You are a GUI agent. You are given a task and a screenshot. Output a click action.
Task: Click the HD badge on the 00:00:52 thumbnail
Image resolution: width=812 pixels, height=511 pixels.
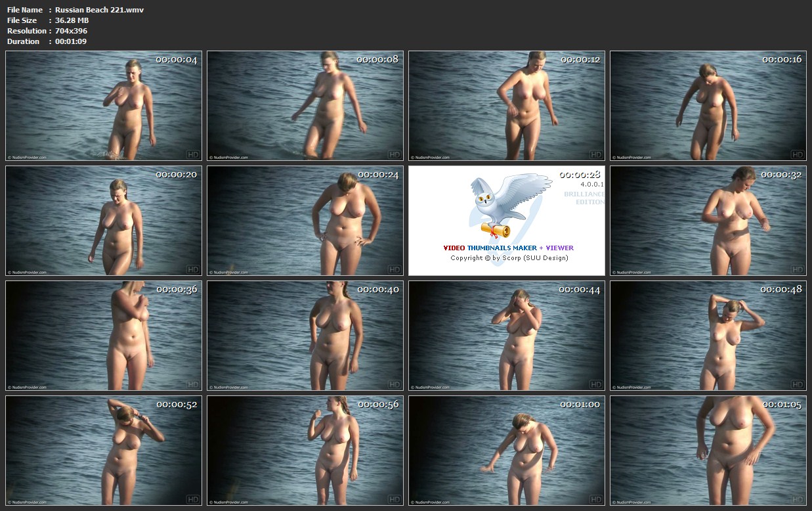(192, 499)
